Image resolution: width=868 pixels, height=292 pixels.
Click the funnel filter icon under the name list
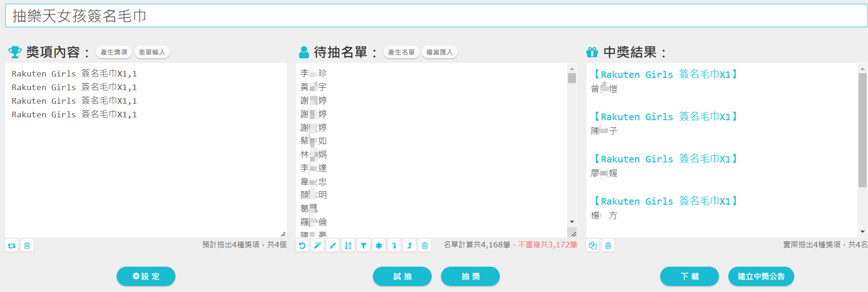point(363,246)
